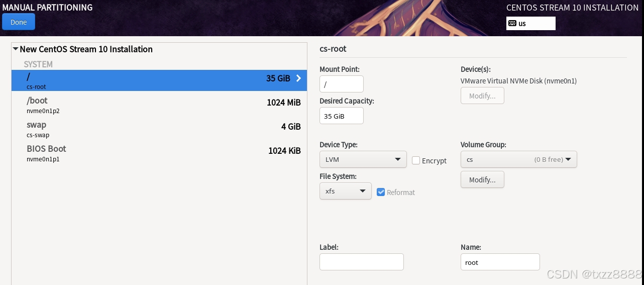Click the Label text field

(362, 262)
